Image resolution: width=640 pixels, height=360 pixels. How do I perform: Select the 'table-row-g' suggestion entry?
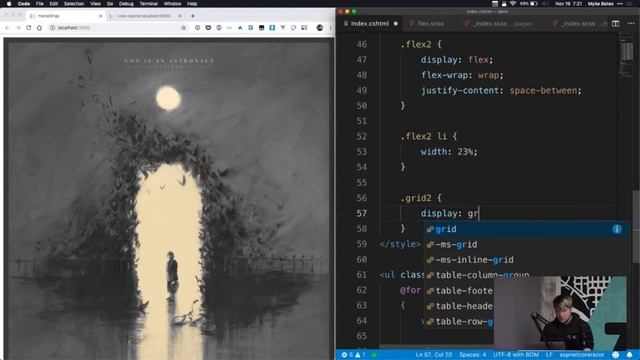point(459,321)
